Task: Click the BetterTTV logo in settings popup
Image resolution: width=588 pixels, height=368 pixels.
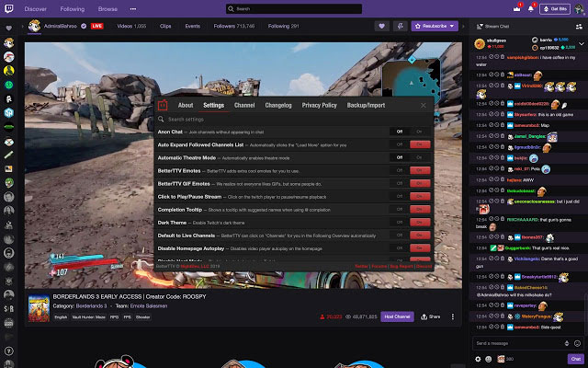Action: click(x=163, y=106)
